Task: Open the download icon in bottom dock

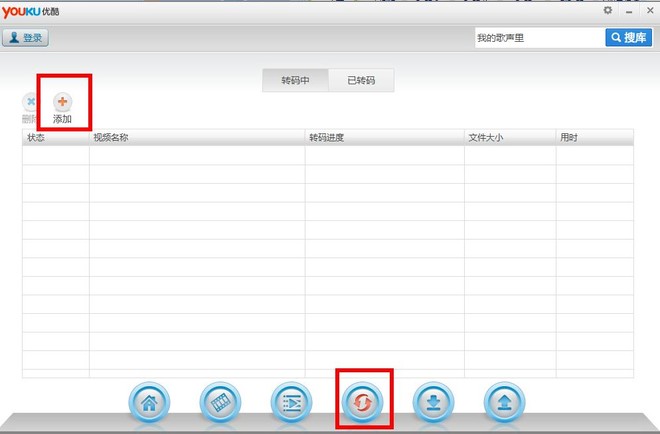Action: (x=434, y=402)
